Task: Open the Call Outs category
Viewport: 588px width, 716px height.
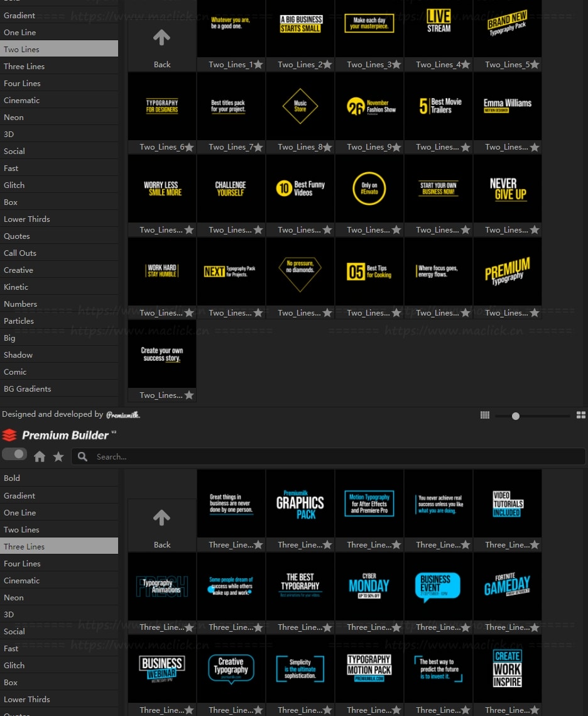Action: tap(59, 253)
